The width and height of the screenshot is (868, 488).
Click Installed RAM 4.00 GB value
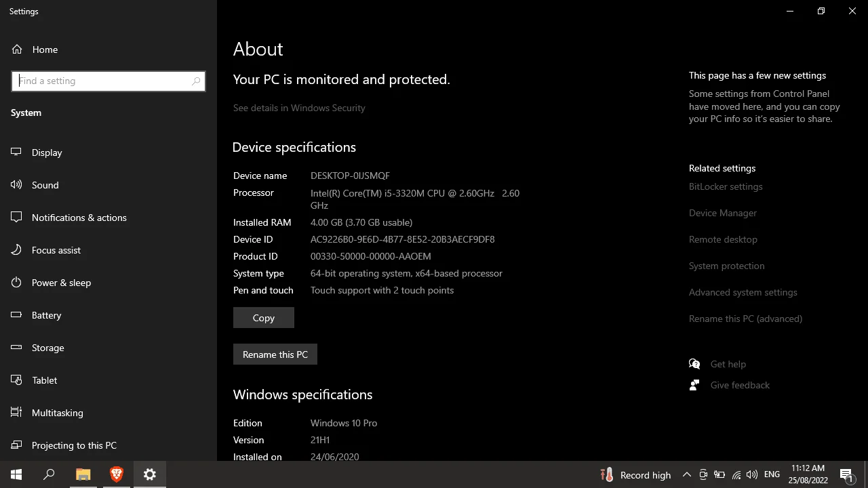coord(361,222)
